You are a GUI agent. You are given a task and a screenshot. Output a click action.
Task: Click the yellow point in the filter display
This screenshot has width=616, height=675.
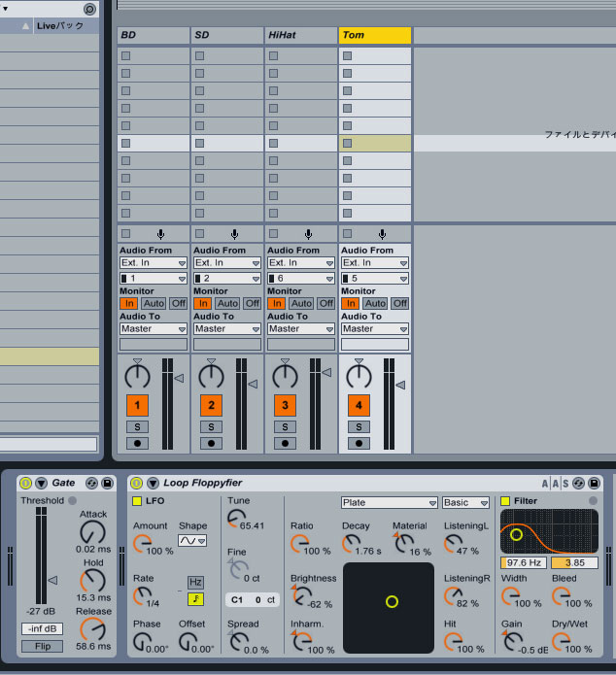point(516,535)
